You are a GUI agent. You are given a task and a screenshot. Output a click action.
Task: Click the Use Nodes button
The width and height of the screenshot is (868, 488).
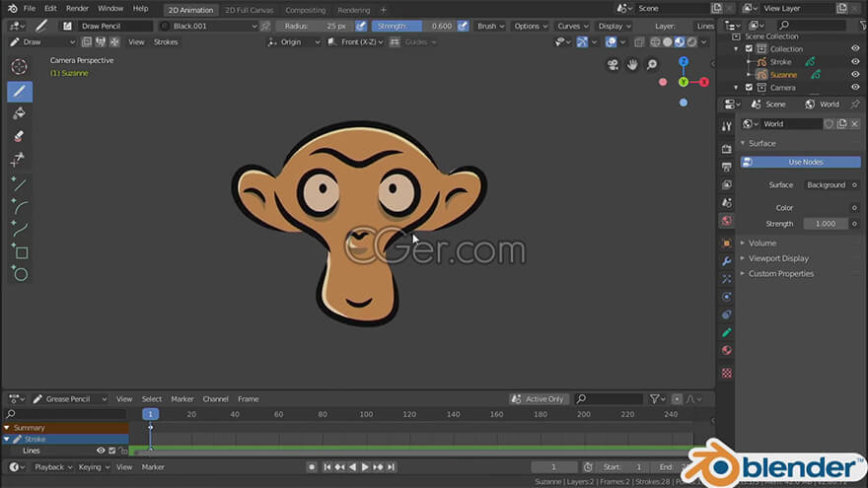801,162
